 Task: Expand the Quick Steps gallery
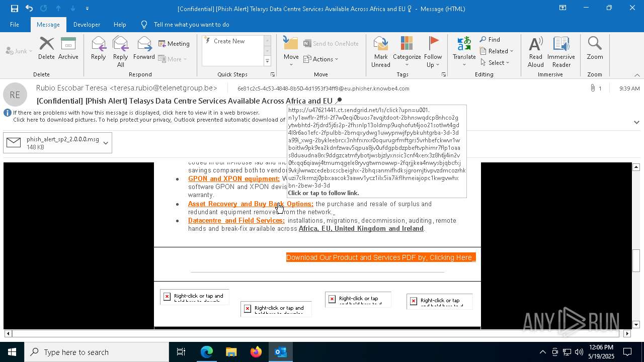[x=267, y=61]
